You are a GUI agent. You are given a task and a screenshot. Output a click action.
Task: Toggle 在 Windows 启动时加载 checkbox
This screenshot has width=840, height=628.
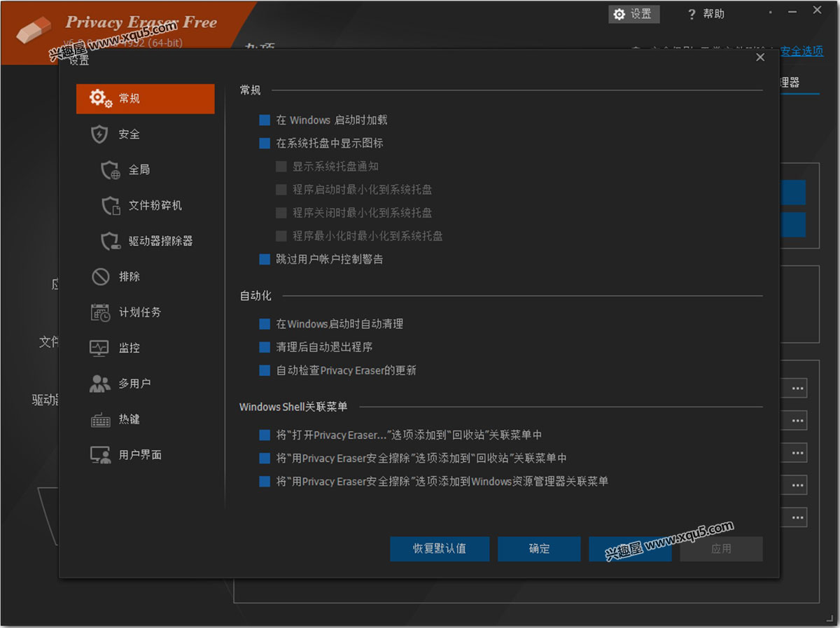tap(265, 120)
